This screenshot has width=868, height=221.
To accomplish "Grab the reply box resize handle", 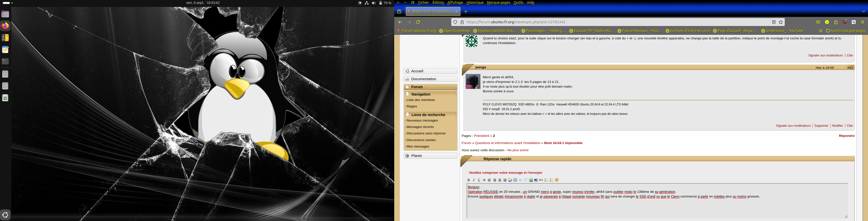I will pos(846,217).
